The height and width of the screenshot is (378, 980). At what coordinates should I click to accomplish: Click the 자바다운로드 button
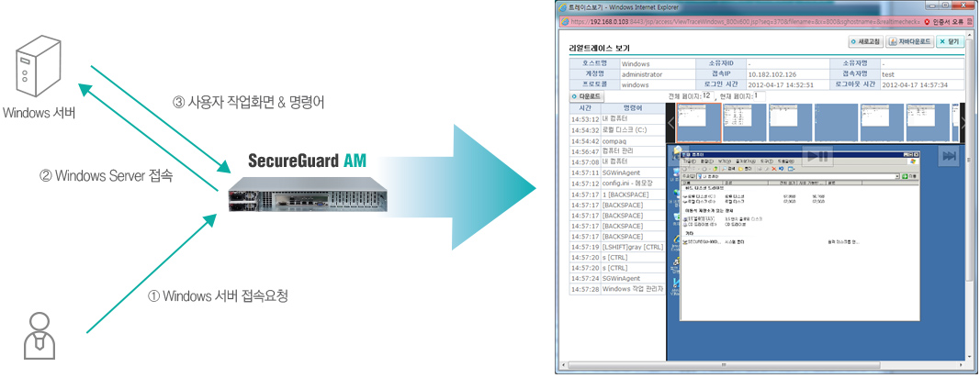pyautogui.click(x=910, y=42)
